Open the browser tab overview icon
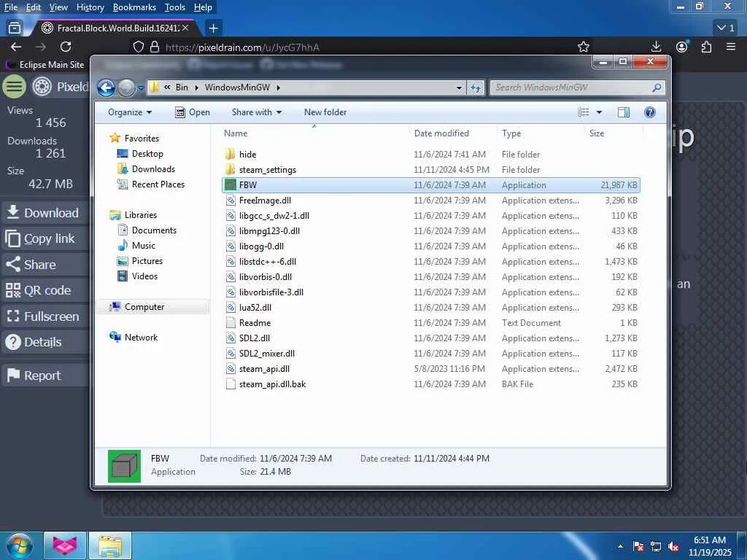The width and height of the screenshot is (747, 560). coord(15,28)
